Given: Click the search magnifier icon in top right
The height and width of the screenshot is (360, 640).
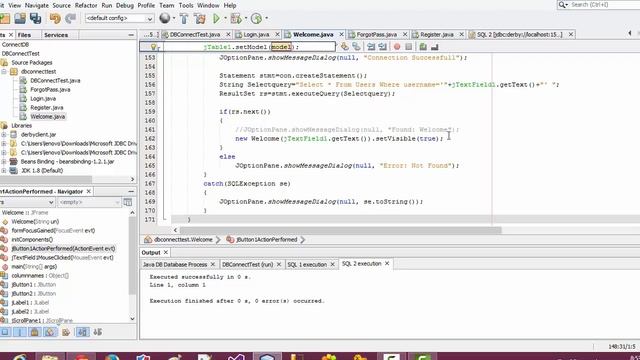Looking at the screenshot, I should pyautogui.click(x=562, y=4).
